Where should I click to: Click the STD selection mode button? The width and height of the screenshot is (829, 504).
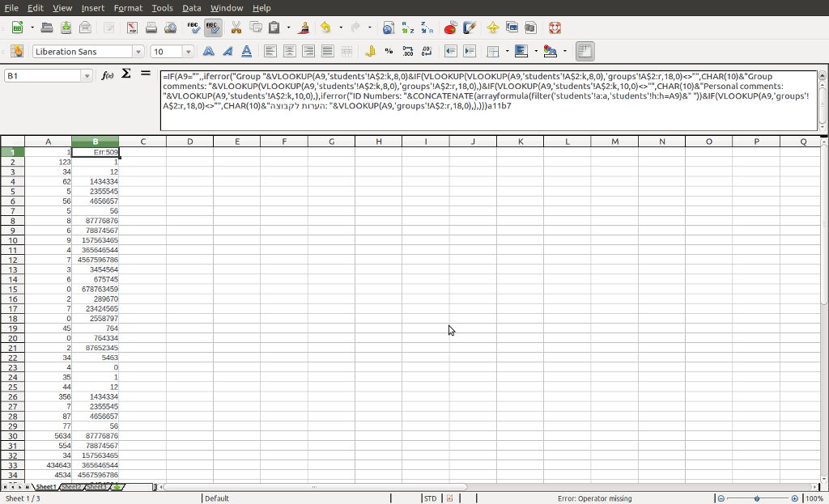click(x=431, y=498)
